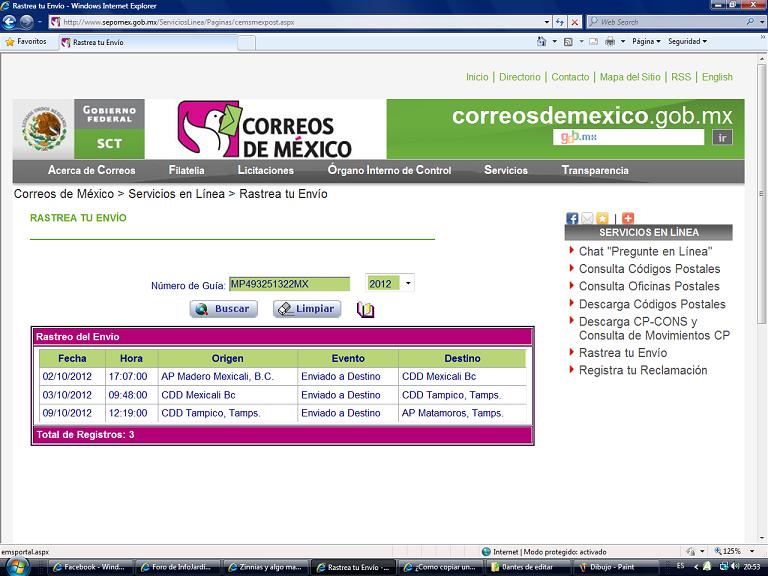
Task: Click the Número de Guía input field
Action: pos(289,284)
